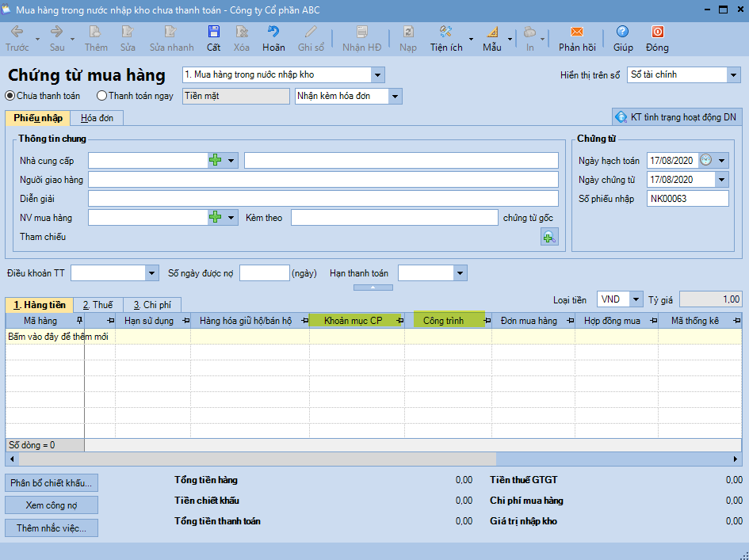Click the Diễn giải input field
Viewport: 749px width, 560px height.
click(323, 198)
